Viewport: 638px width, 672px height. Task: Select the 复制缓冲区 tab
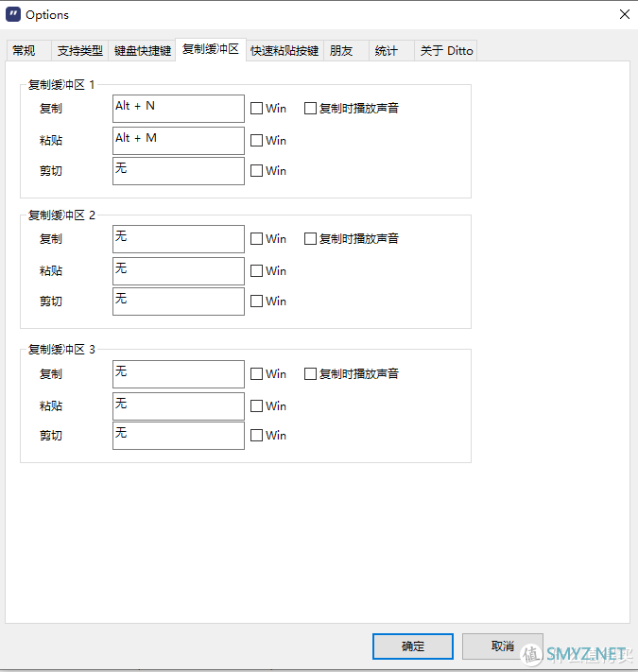211,49
